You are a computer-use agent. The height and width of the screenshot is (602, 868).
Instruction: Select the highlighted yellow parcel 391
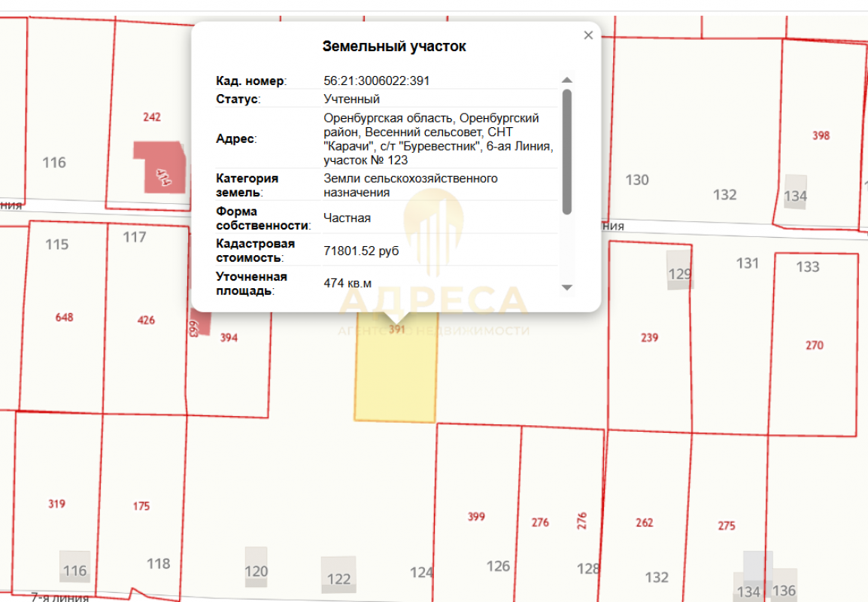[x=396, y=372]
